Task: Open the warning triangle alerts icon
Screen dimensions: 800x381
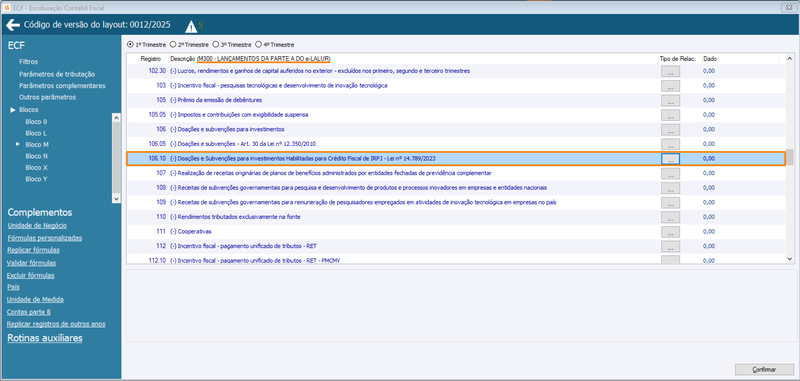Action: [x=191, y=26]
